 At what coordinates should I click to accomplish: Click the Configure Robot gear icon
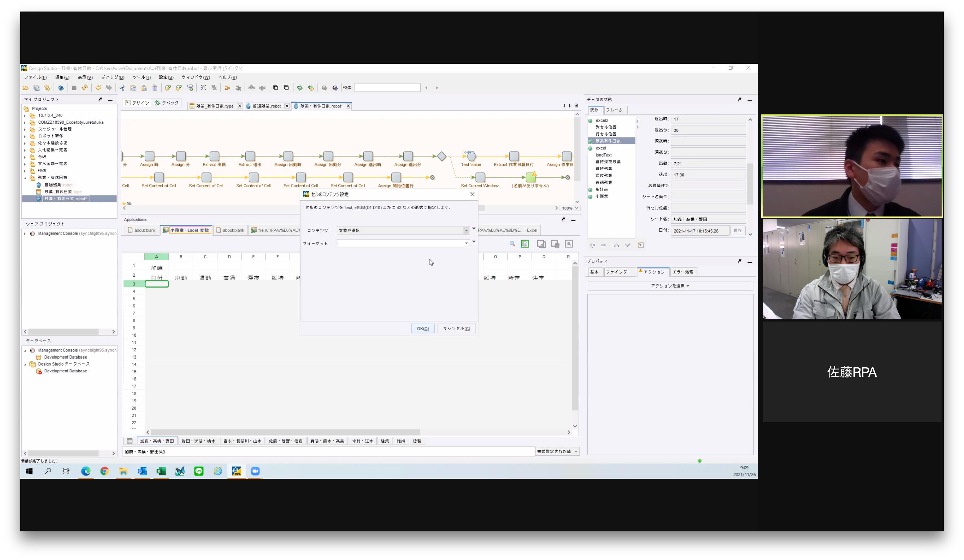61,88
